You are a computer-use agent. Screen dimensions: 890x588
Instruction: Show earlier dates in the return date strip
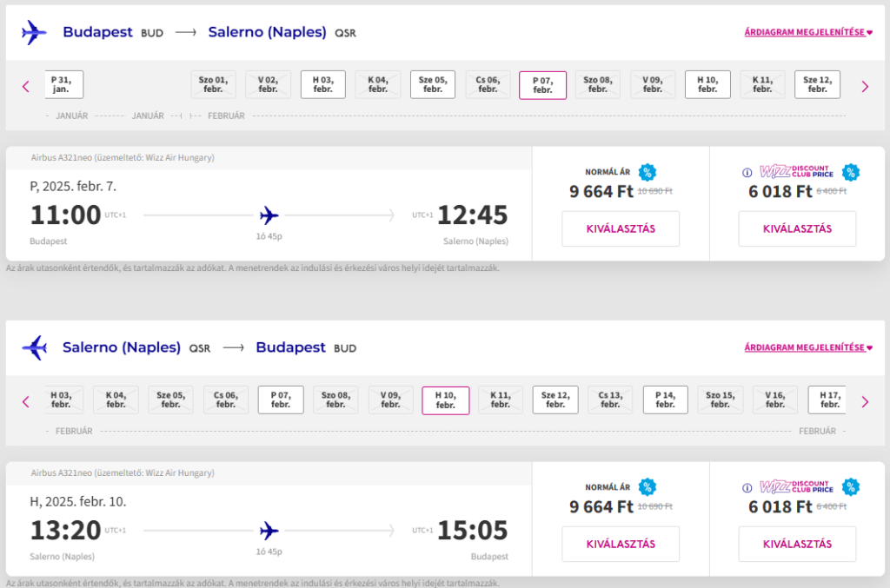pyautogui.click(x=25, y=402)
